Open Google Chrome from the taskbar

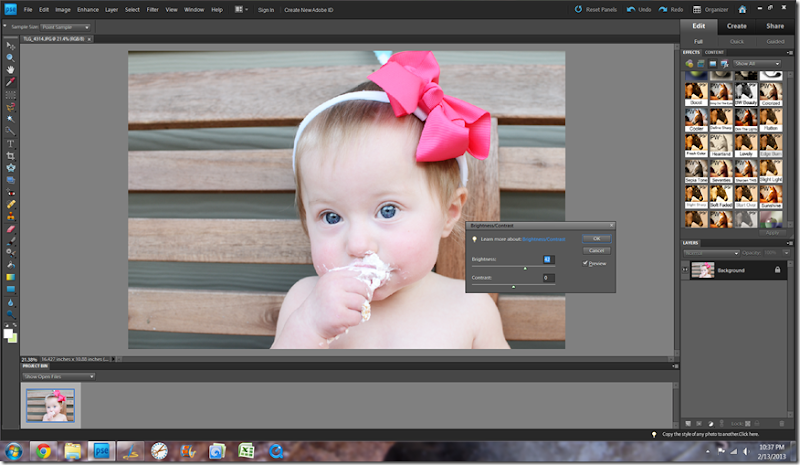(x=43, y=451)
